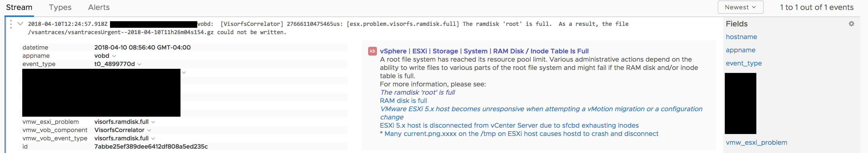Select the hostname field in Fields panel
Screen dimensions: 868x153
pyautogui.click(x=741, y=37)
